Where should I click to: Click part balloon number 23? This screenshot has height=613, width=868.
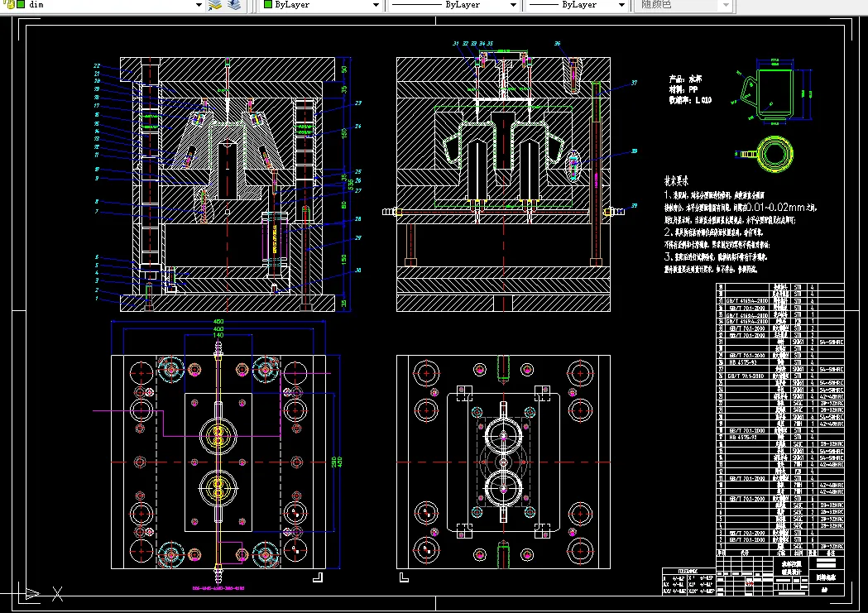pos(358,103)
